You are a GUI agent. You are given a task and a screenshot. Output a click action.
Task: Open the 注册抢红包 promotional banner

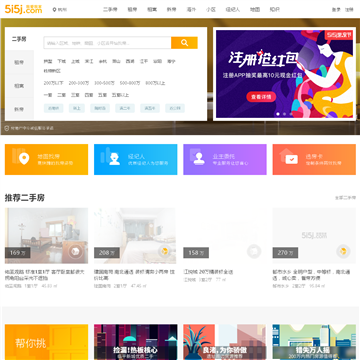click(x=284, y=74)
